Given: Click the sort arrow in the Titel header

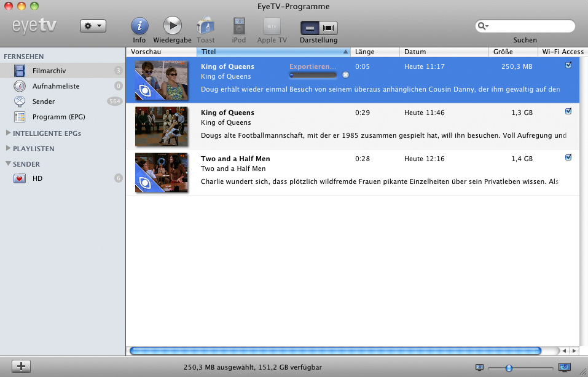Looking at the screenshot, I should pyautogui.click(x=345, y=52).
